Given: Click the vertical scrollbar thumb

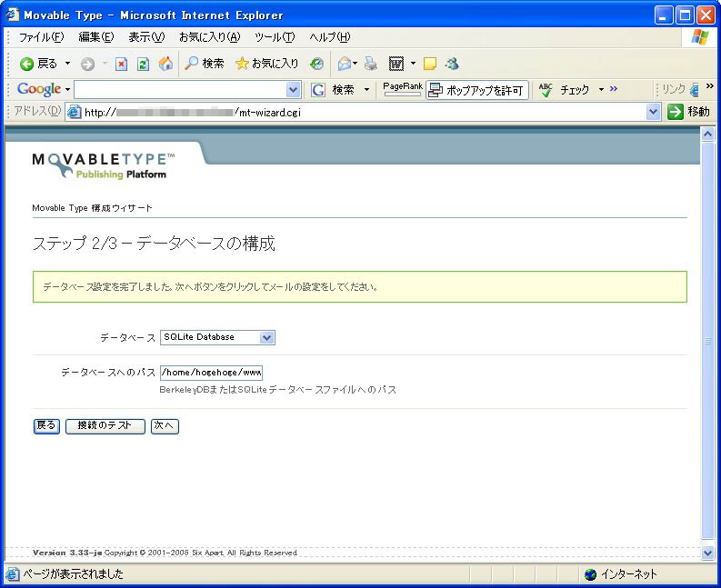Looking at the screenshot, I should 707,340.
